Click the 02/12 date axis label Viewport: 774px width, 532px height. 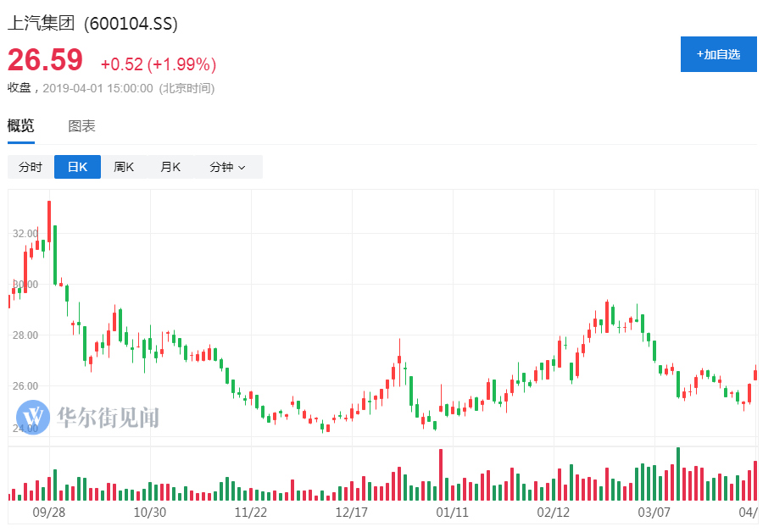[x=554, y=513]
